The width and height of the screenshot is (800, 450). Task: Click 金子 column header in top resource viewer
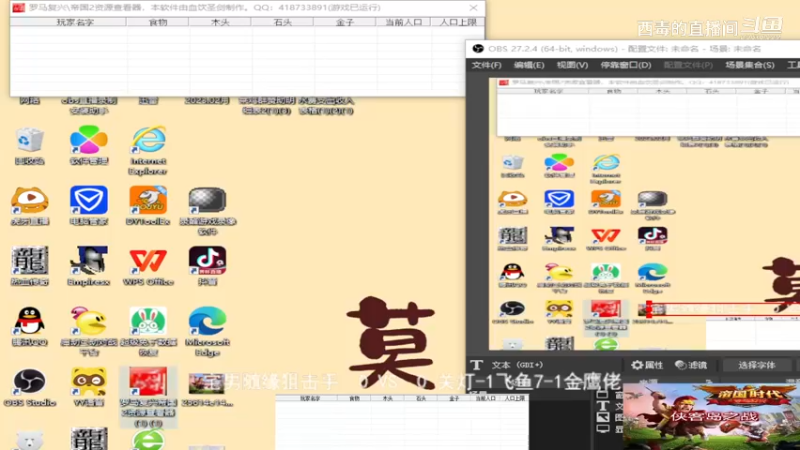[344, 22]
